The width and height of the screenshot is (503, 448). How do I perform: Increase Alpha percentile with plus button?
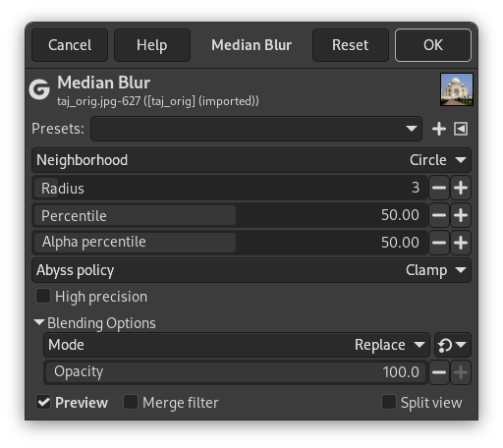(x=461, y=243)
